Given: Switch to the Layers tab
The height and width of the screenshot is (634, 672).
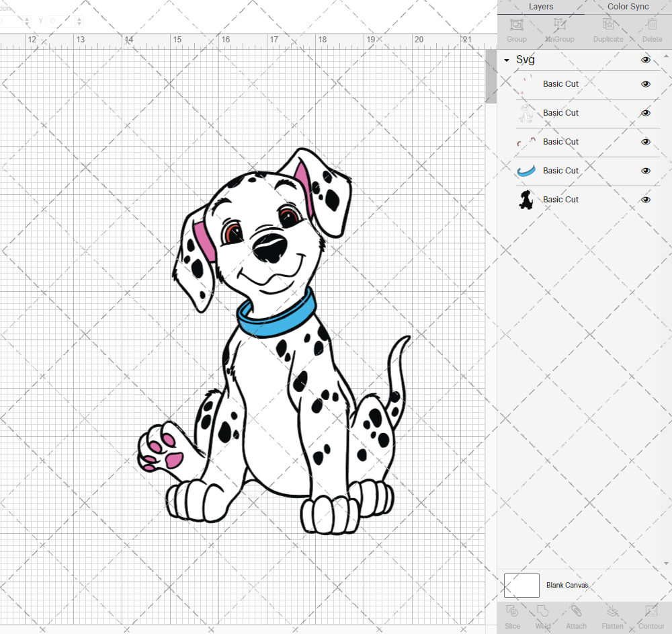Looking at the screenshot, I should tap(541, 7).
